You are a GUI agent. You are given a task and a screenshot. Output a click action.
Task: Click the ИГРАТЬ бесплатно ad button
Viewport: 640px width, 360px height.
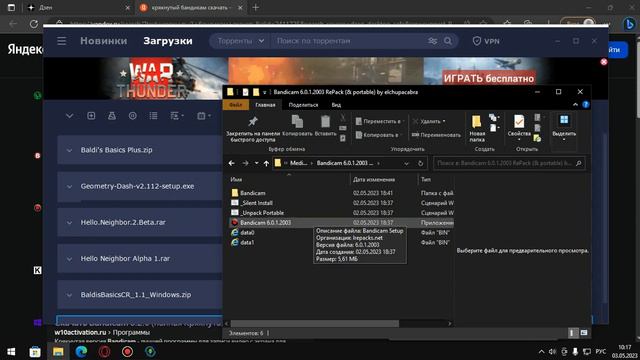pyautogui.click(x=489, y=78)
